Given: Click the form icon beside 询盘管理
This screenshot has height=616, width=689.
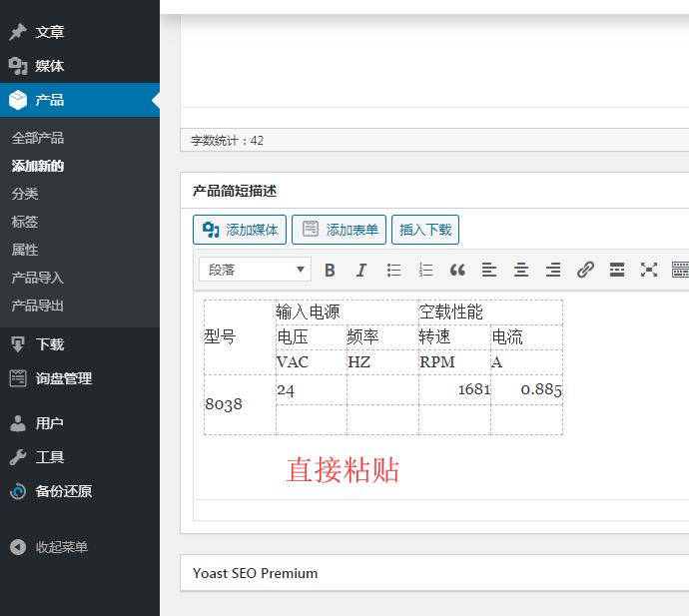Looking at the screenshot, I should [x=18, y=378].
